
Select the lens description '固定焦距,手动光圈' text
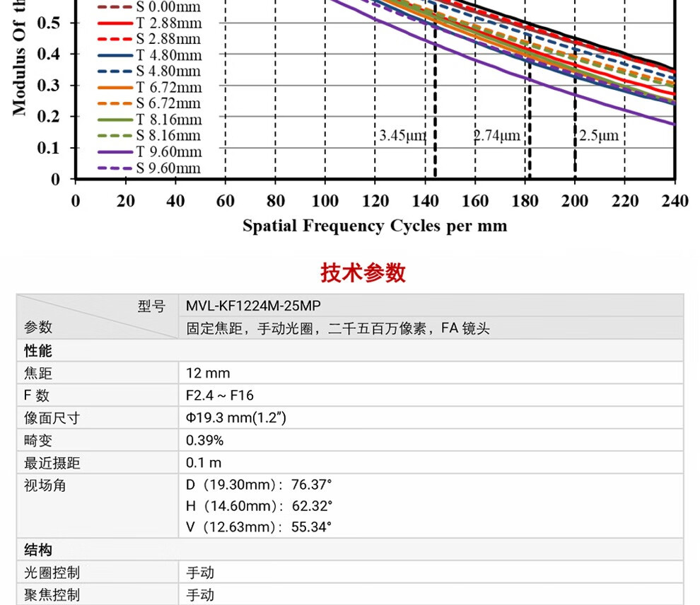[250, 328]
